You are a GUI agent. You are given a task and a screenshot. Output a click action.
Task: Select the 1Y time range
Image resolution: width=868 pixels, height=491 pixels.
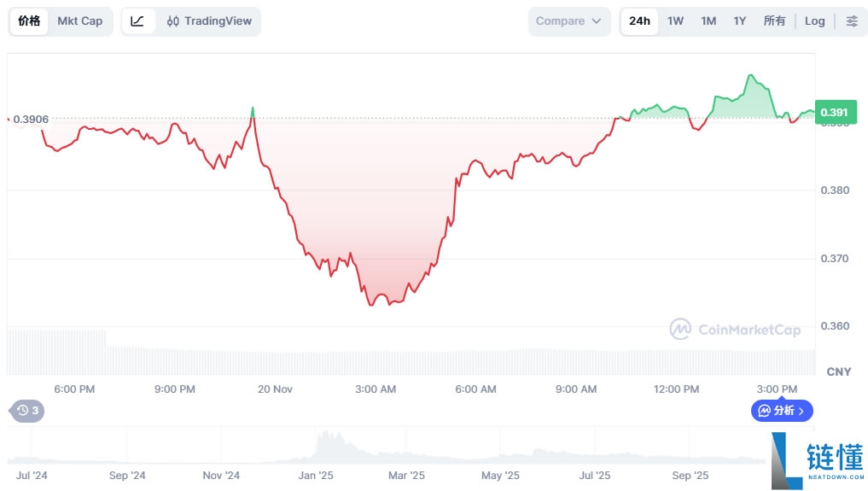[740, 21]
